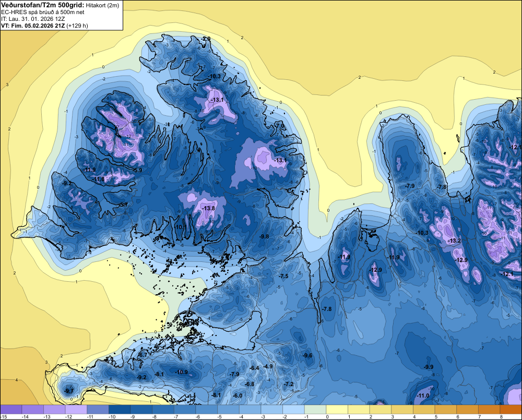This screenshot has width=522, height=420.
Task: Pick the legend swatch between -8 and -7
Action: (x=163, y=410)
